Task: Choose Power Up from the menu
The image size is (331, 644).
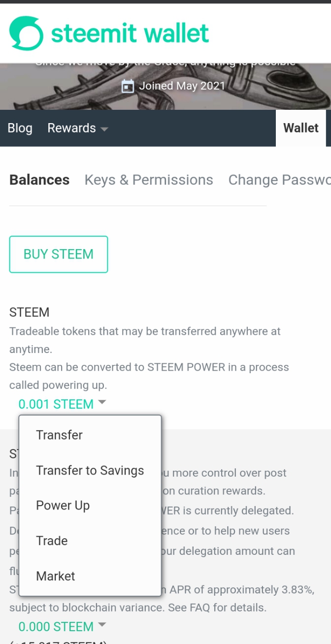Action: click(x=63, y=506)
